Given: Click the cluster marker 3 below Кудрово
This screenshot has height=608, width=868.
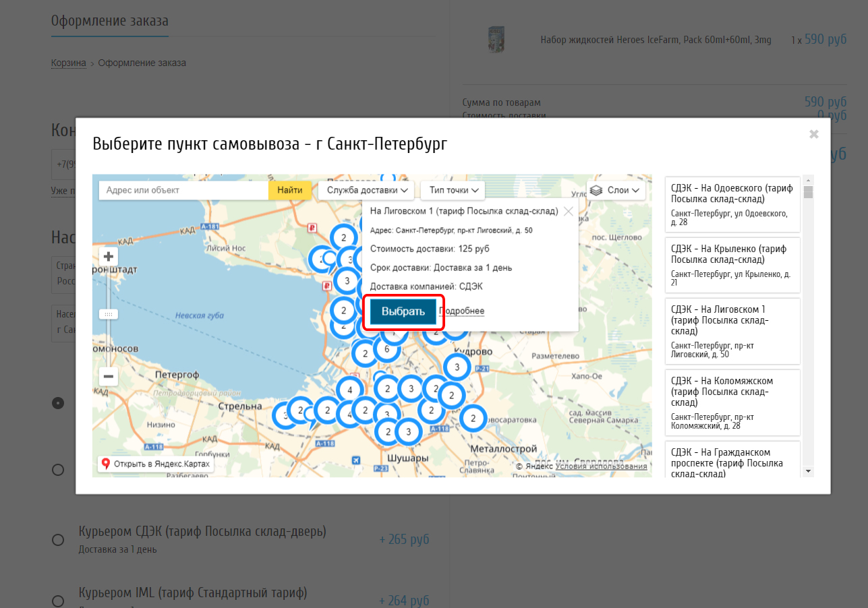Looking at the screenshot, I should point(457,367).
